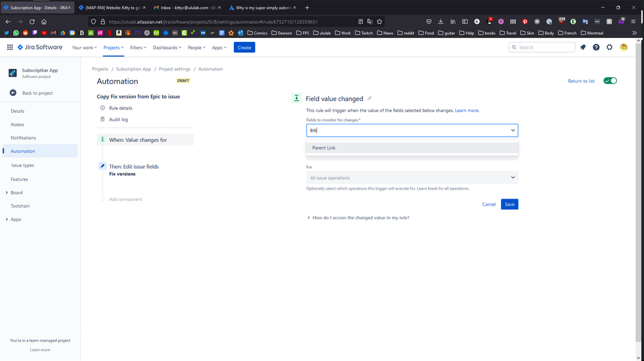The image size is (644, 361).
Task: Click the Cancel button
Action: (x=489, y=204)
